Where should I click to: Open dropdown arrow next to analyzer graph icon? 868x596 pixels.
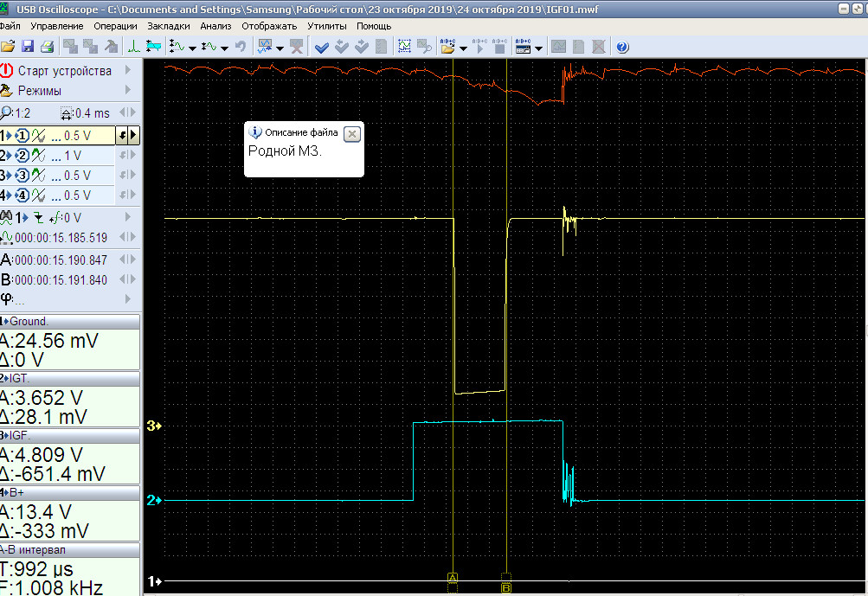coord(280,48)
